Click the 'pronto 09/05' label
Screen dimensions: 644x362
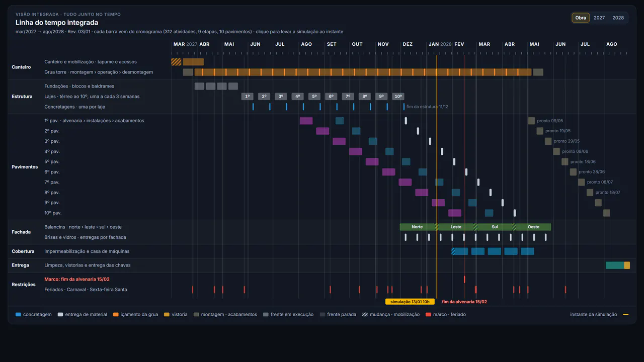(x=550, y=121)
